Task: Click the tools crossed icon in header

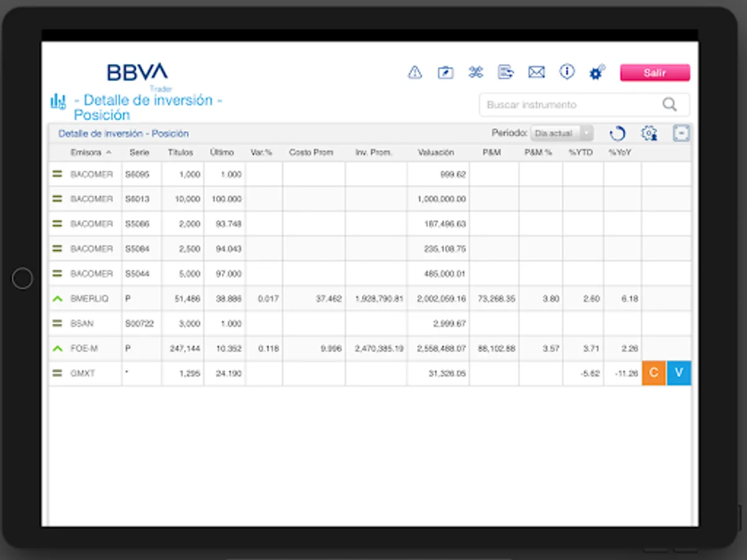Action: pos(476,73)
